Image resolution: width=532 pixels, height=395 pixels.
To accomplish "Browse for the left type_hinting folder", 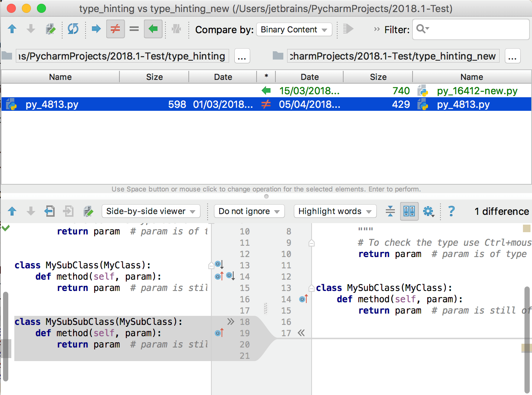I will pos(242,56).
